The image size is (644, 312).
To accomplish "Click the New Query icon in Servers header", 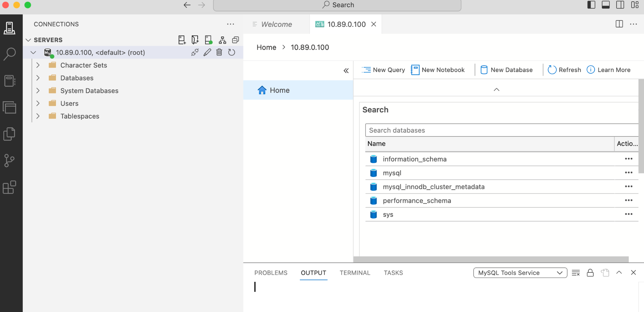I will click(195, 40).
